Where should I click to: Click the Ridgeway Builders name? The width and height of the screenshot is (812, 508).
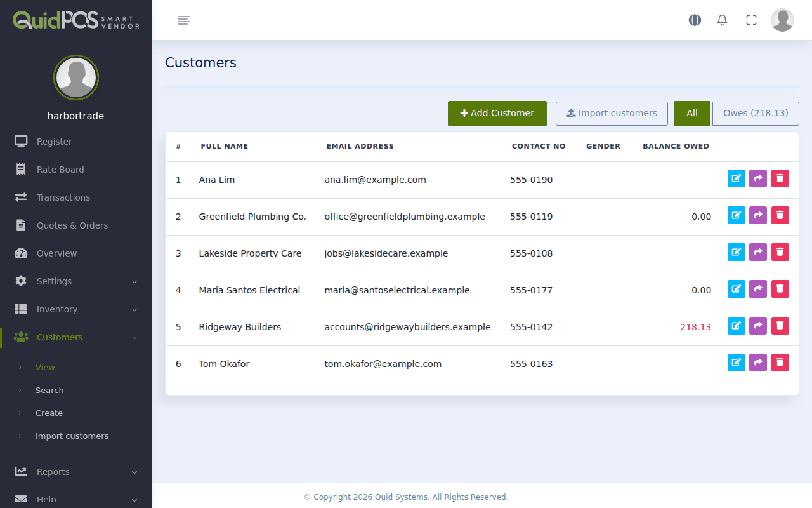pos(240,327)
